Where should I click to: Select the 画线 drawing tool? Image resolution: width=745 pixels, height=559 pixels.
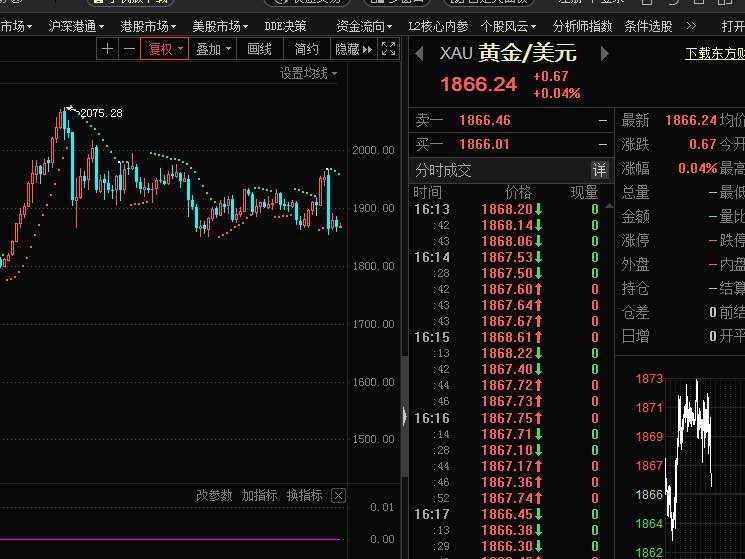click(x=259, y=49)
